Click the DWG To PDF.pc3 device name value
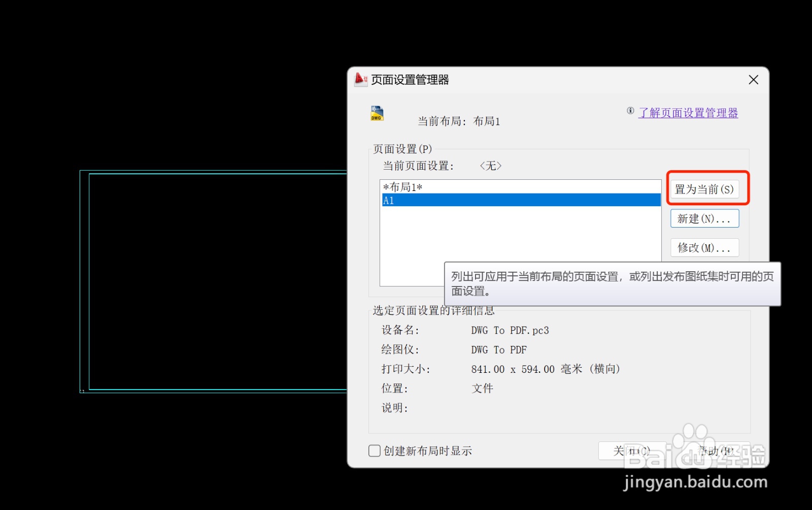This screenshot has height=510, width=812. pyautogui.click(x=510, y=331)
